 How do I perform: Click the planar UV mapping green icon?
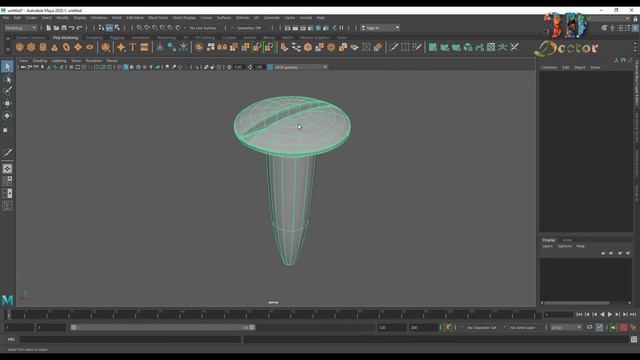click(x=433, y=47)
